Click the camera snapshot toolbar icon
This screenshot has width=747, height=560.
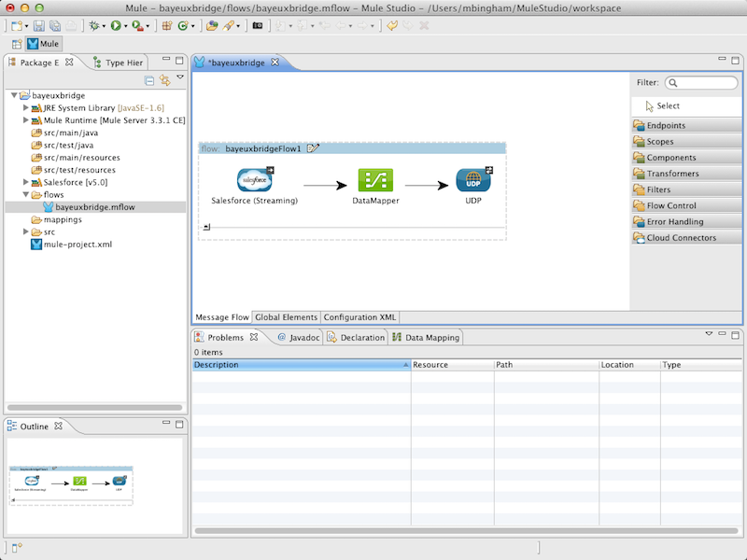coord(258,26)
